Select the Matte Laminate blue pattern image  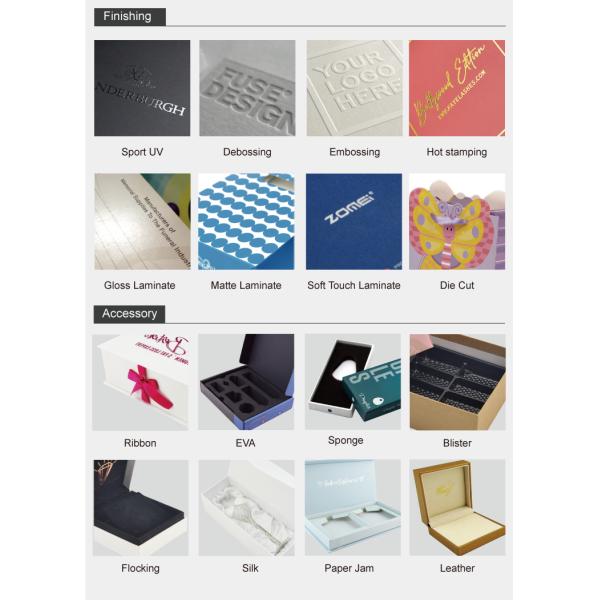(x=246, y=222)
